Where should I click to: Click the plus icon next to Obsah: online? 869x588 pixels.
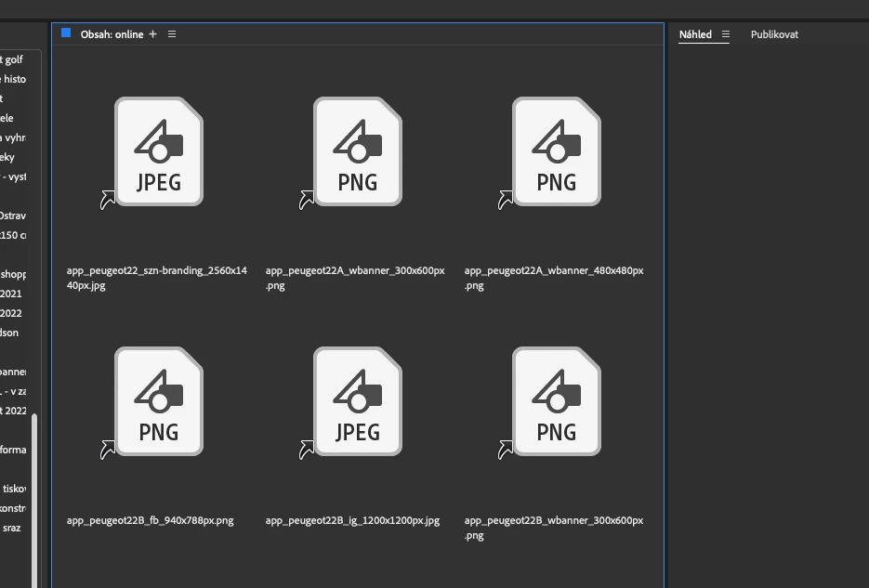pyautogui.click(x=153, y=34)
